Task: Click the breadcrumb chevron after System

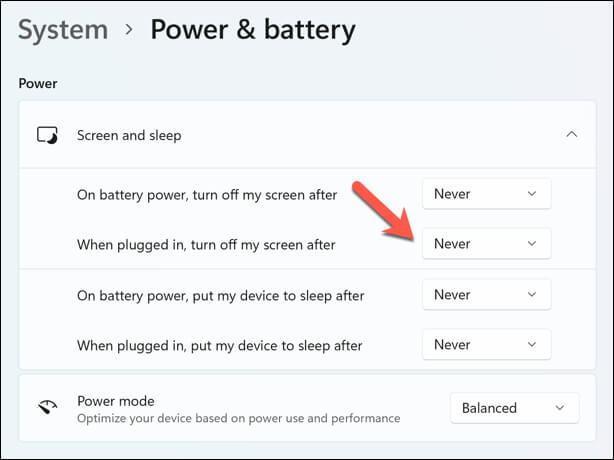Action: coord(128,31)
